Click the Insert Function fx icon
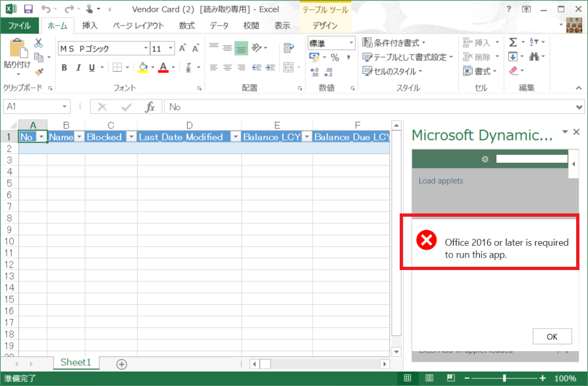 click(x=150, y=107)
